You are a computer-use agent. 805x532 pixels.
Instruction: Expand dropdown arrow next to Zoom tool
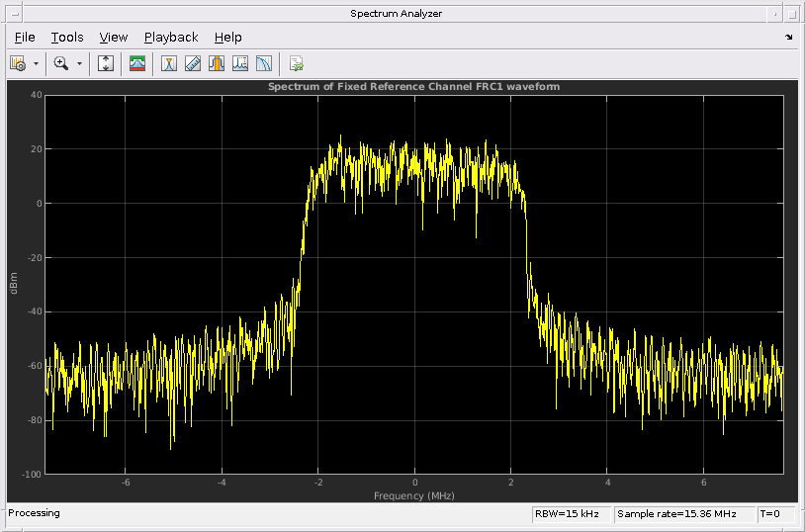click(x=80, y=63)
